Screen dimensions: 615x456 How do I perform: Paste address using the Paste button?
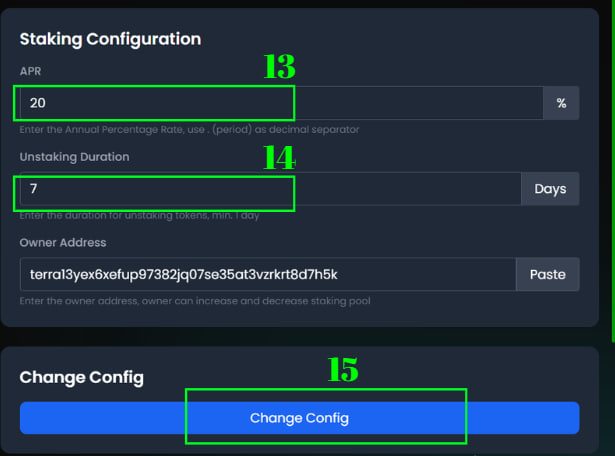pos(548,274)
